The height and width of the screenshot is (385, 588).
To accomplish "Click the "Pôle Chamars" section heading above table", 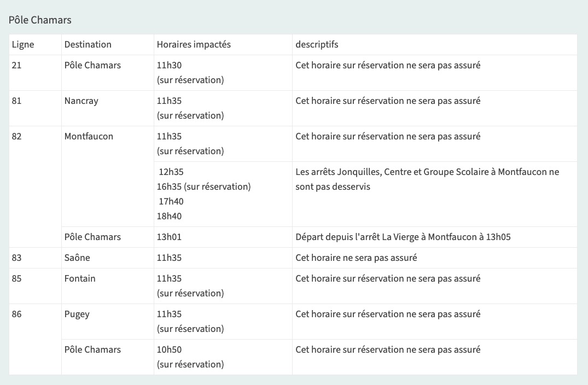I will click(40, 20).
